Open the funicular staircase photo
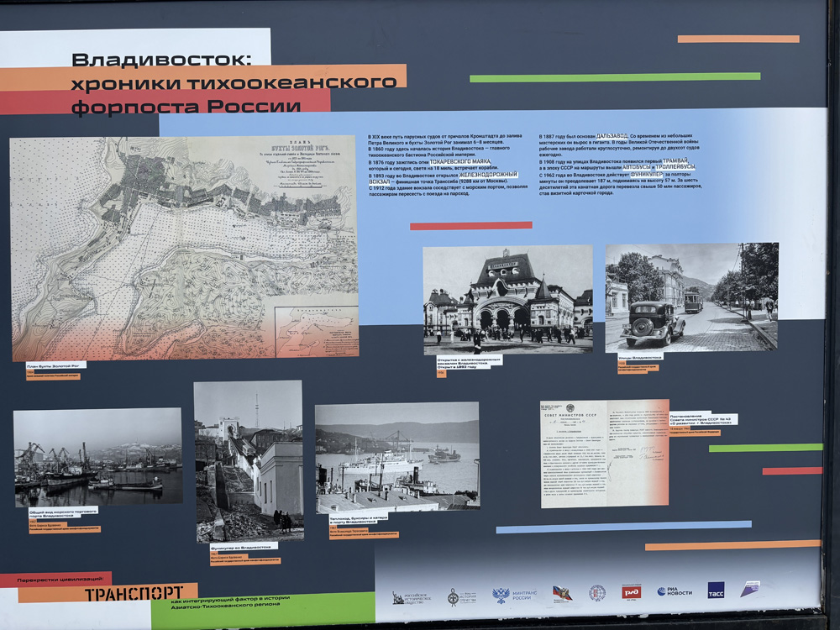The height and width of the screenshot is (630, 840). click(x=249, y=461)
